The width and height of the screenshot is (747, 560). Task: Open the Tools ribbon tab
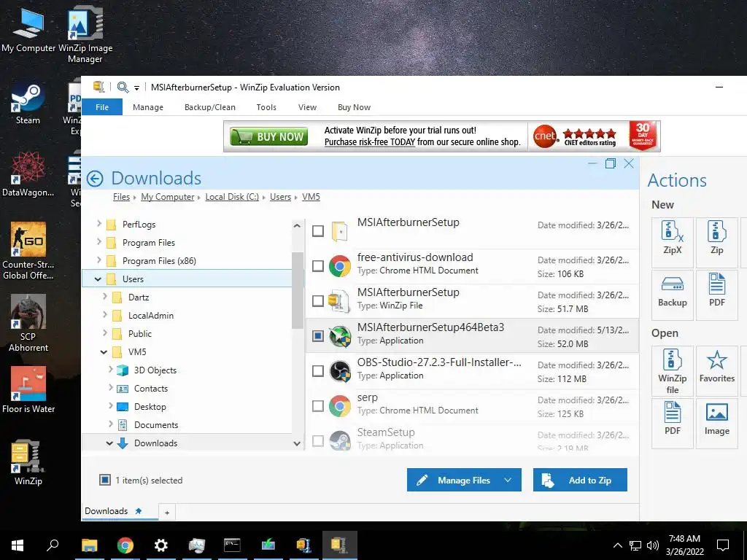click(x=266, y=107)
